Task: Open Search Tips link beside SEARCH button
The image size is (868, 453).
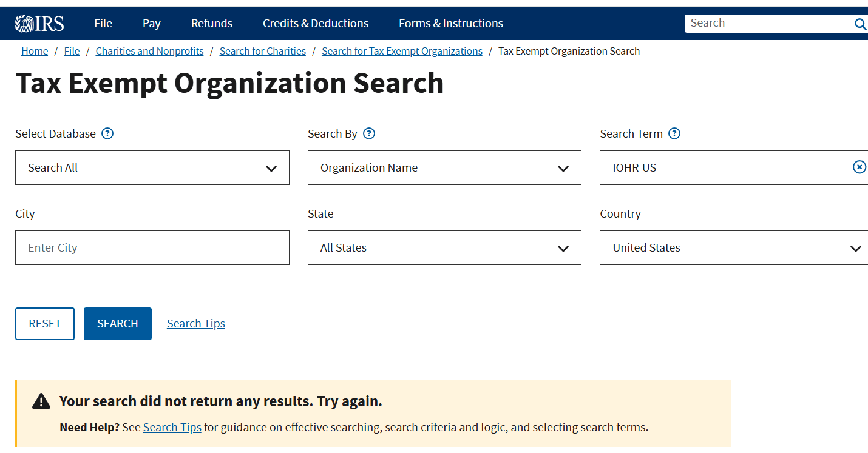Action: (x=196, y=324)
